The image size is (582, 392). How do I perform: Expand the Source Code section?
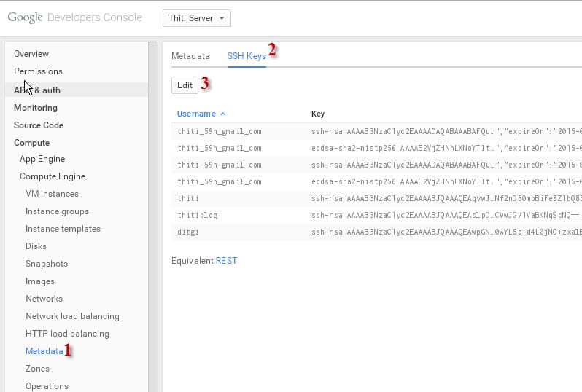[38, 125]
